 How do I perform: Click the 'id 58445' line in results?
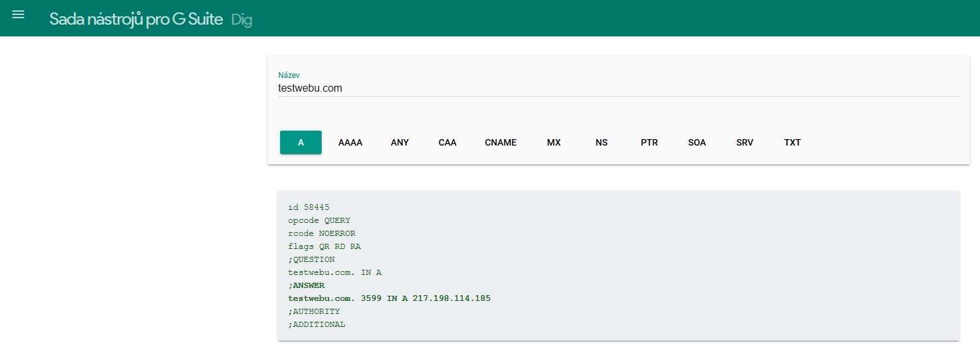309,207
